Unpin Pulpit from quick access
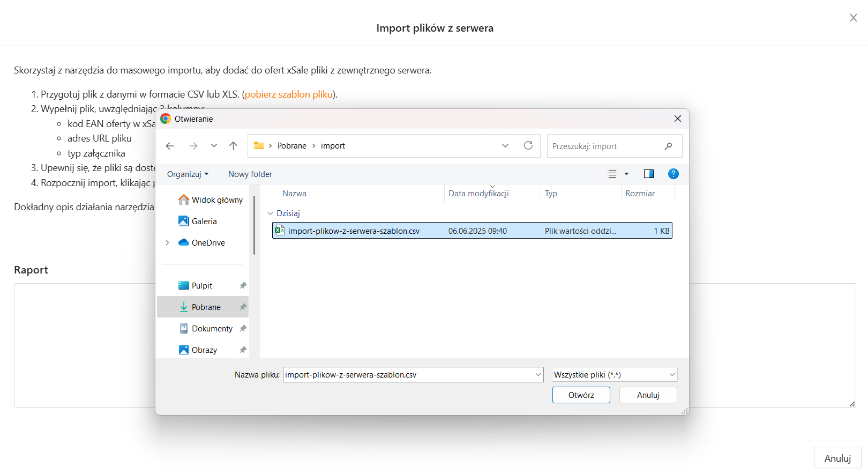Screen dimensions: 868x473 tap(243, 286)
